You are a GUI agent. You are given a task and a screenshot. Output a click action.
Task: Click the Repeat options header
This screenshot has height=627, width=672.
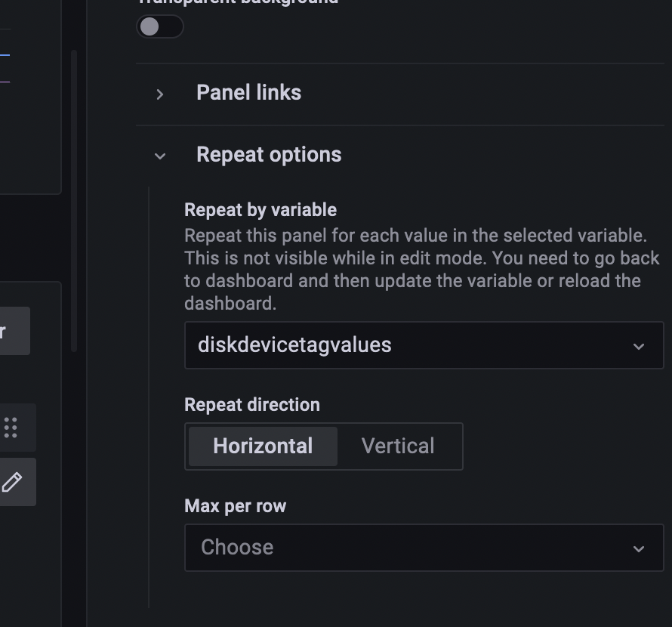coord(269,154)
